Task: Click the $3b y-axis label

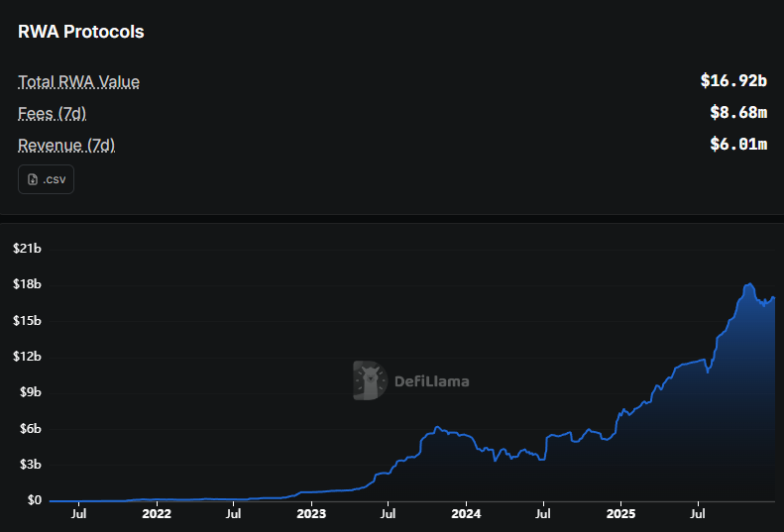Action: [30, 465]
